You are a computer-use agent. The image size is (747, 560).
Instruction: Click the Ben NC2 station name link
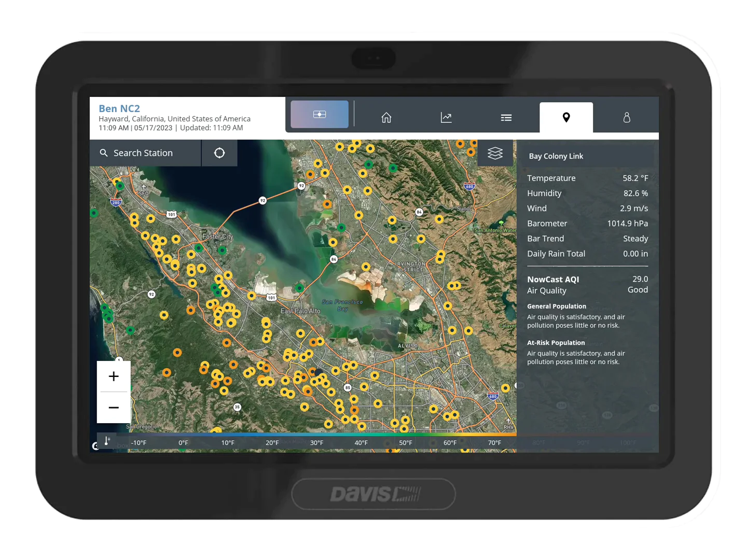point(119,108)
